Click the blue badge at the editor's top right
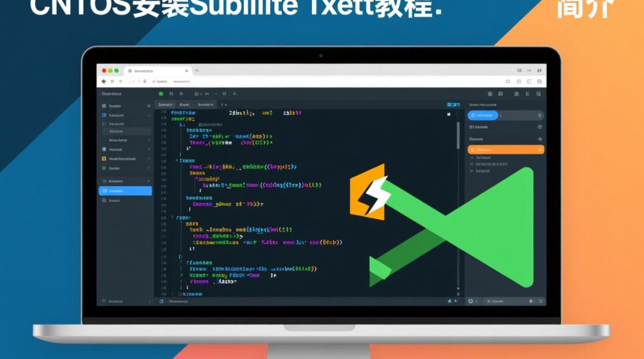Image resolution: width=644 pixels, height=359 pixels. coord(453,104)
